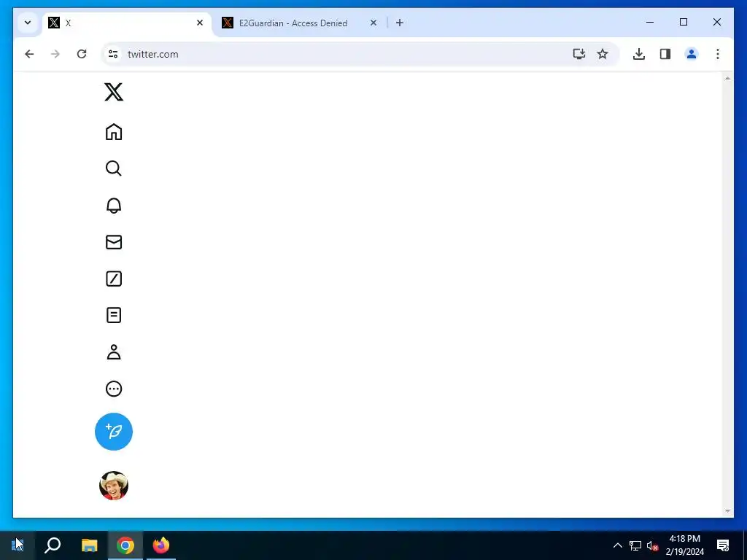747x560 pixels.
Task: Open the More circle-dots menu
Action: pyautogui.click(x=113, y=389)
